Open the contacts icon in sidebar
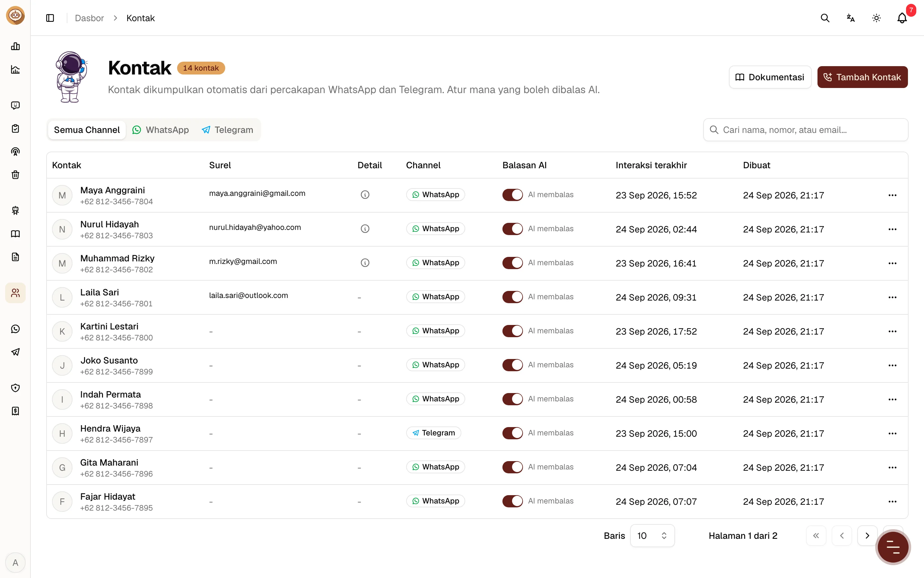 click(x=15, y=293)
